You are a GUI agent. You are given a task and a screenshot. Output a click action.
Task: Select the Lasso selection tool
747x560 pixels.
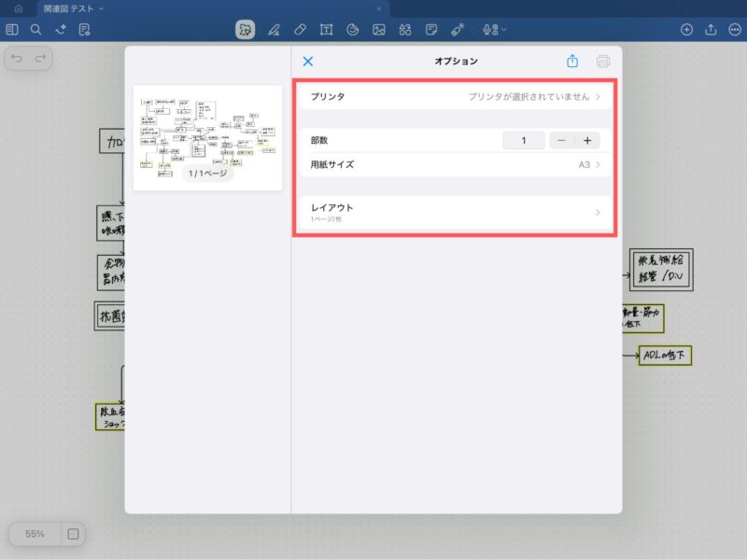245,30
